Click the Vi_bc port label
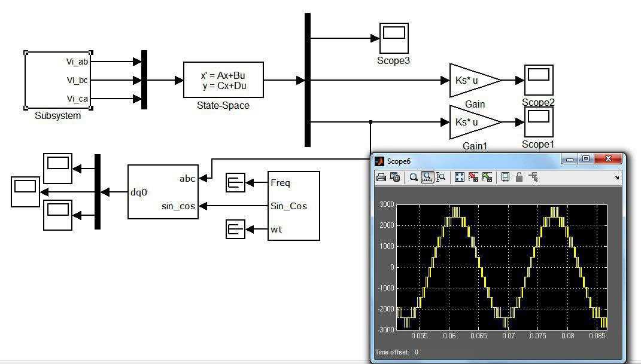The height and width of the screenshot is (364, 641). (x=77, y=80)
